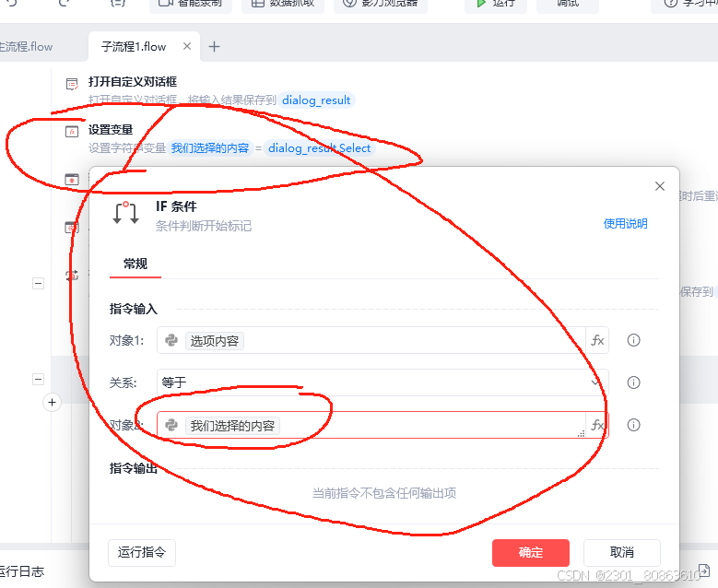Screen dimensions: 718x588
Task: Show info tooltip for 关系
Action: 634,382
